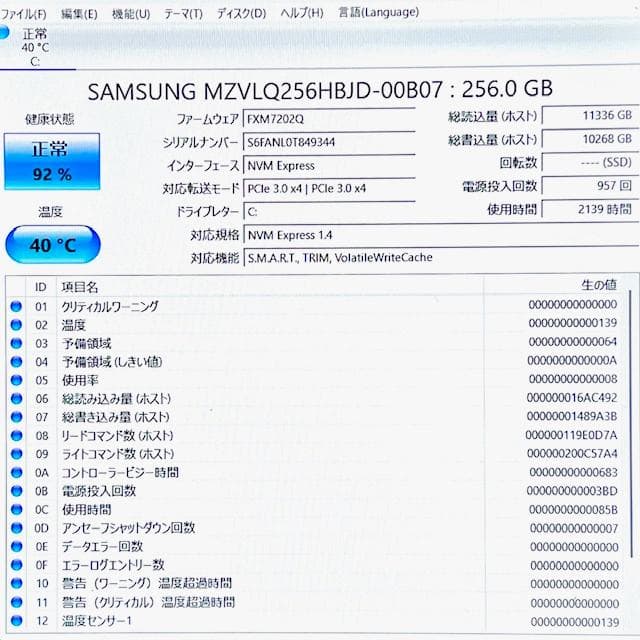This screenshot has height=640, width=640.
Task: Click the blue status icon for クリティカルワーニング row
Action: (16, 306)
